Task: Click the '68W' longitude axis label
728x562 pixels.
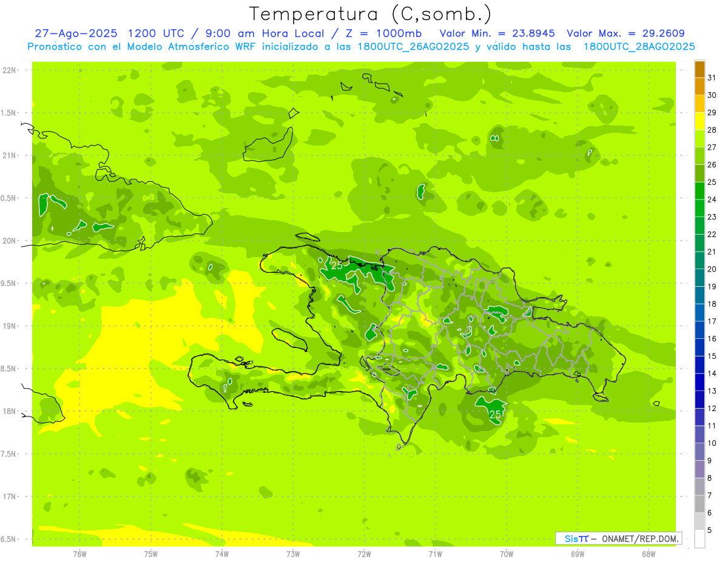Action: [x=648, y=554]
